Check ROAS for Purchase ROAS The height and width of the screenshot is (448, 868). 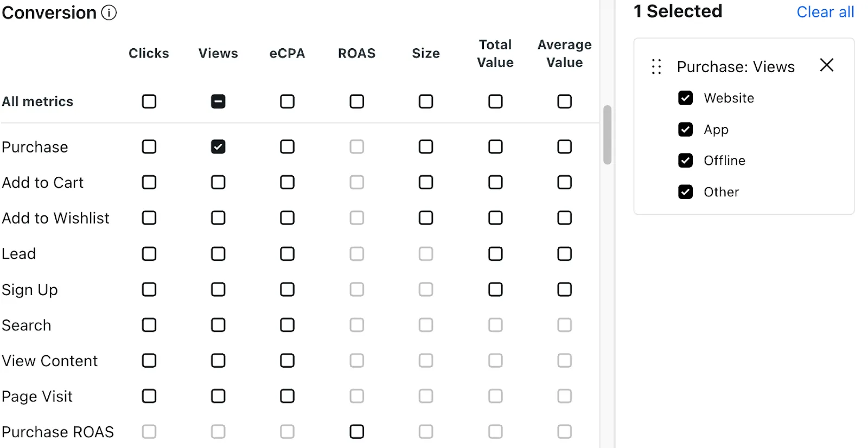click(356, 431)
